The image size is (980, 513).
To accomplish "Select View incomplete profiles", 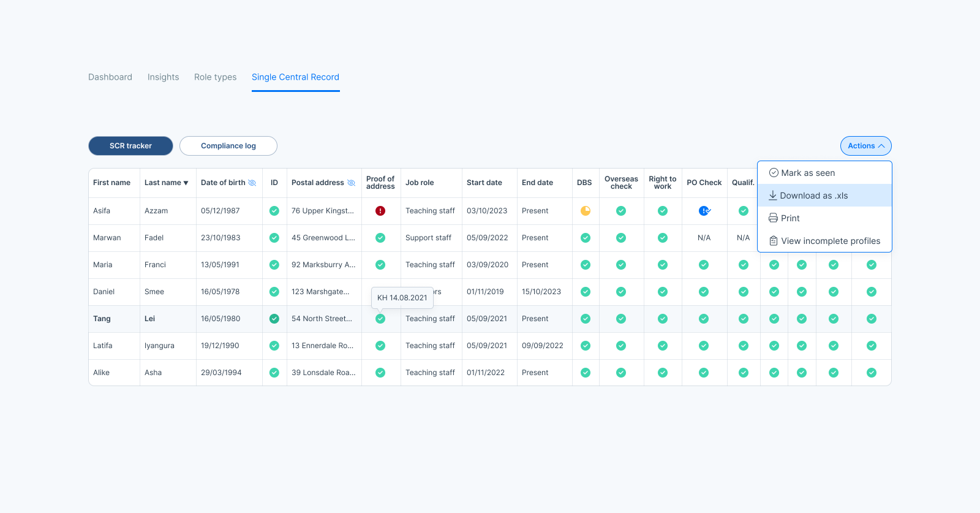I will click(x=824, y=241).
